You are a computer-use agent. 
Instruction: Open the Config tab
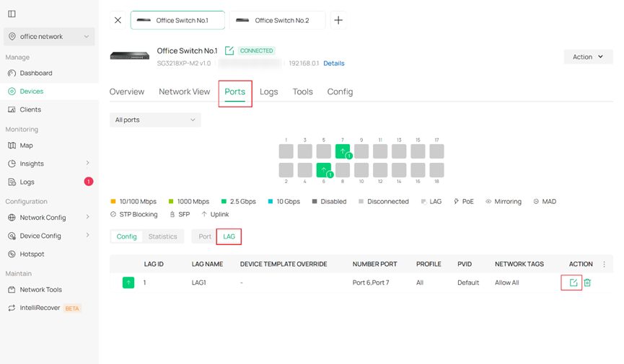pyautogui.click(x=340, y=92)
